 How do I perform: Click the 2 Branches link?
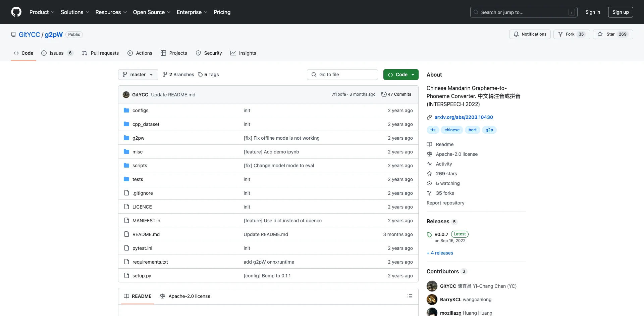(x=178, y=75)
